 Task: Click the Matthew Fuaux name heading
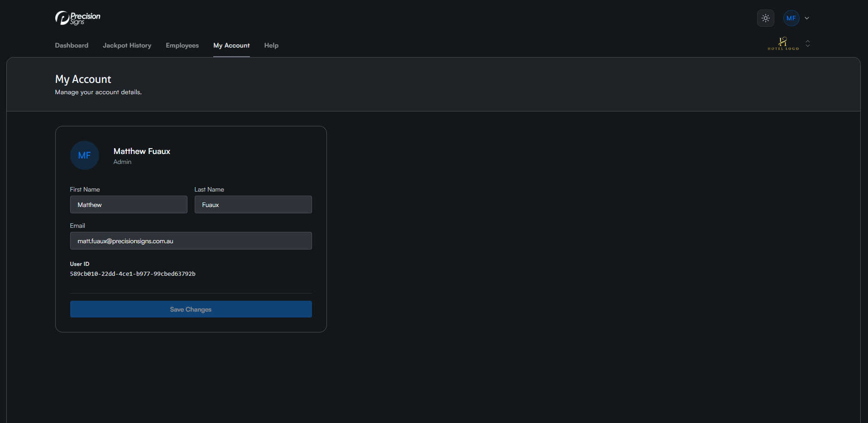pos(142,151)
